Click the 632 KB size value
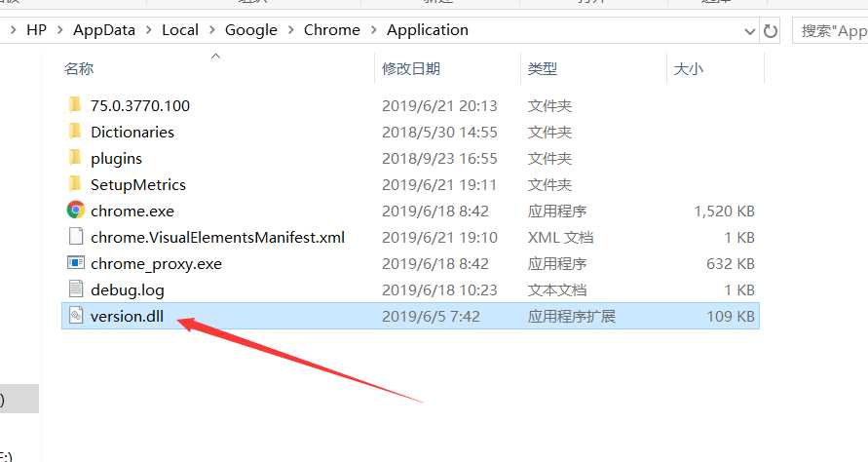This screenshot has height=462, width=868. tap(731, 264)
